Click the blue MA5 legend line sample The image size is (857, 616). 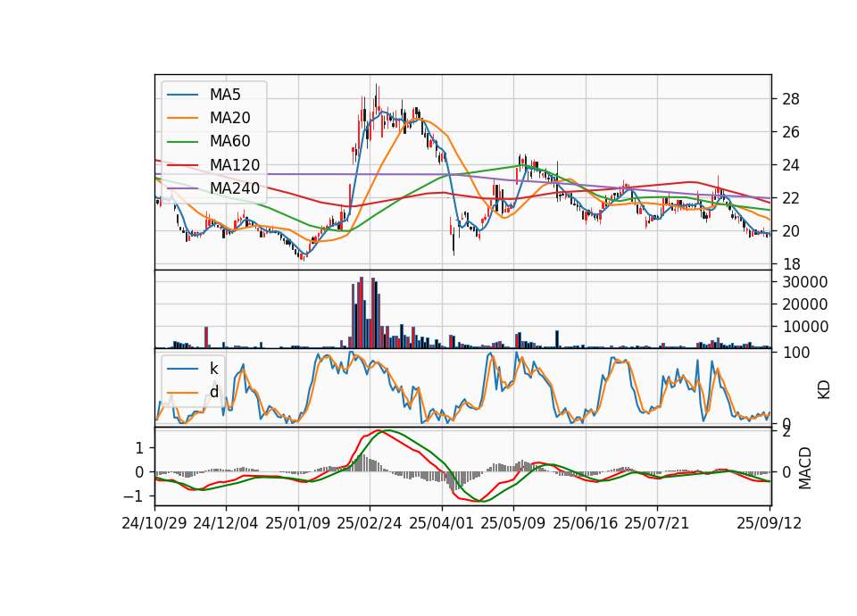tap(182, 95)
